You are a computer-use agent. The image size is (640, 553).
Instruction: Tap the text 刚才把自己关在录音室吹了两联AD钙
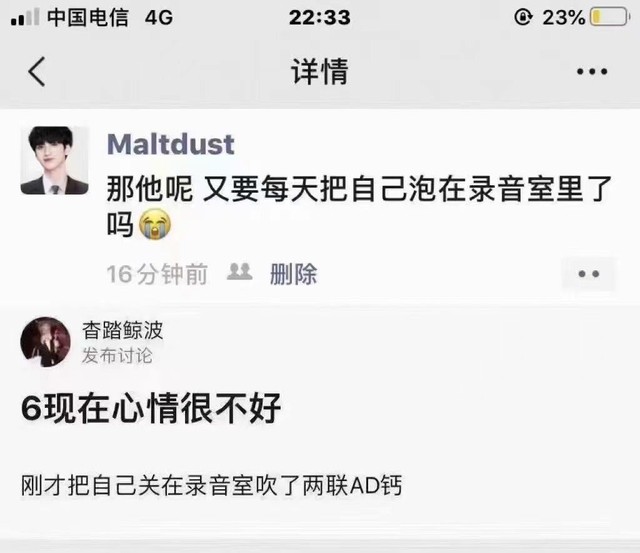[x=211, y=485]
